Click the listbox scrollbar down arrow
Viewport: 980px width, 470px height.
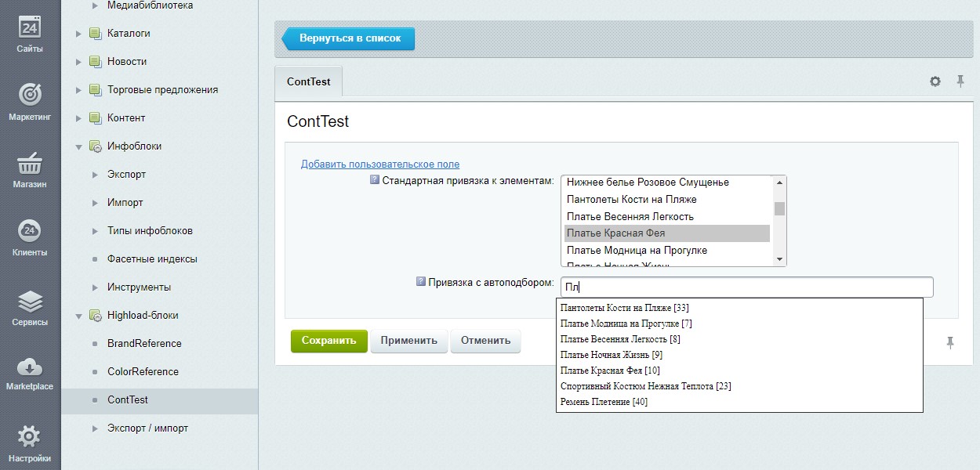(779, 259)
